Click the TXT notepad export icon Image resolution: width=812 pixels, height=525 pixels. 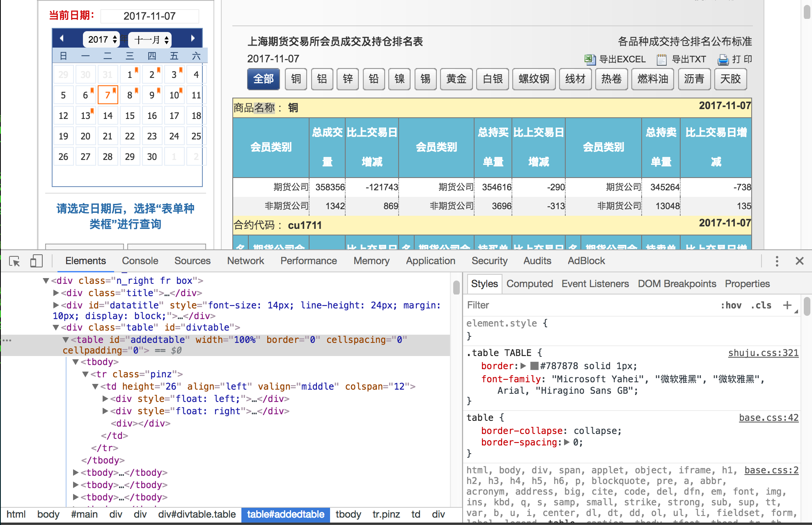click(x=661, y=59)
